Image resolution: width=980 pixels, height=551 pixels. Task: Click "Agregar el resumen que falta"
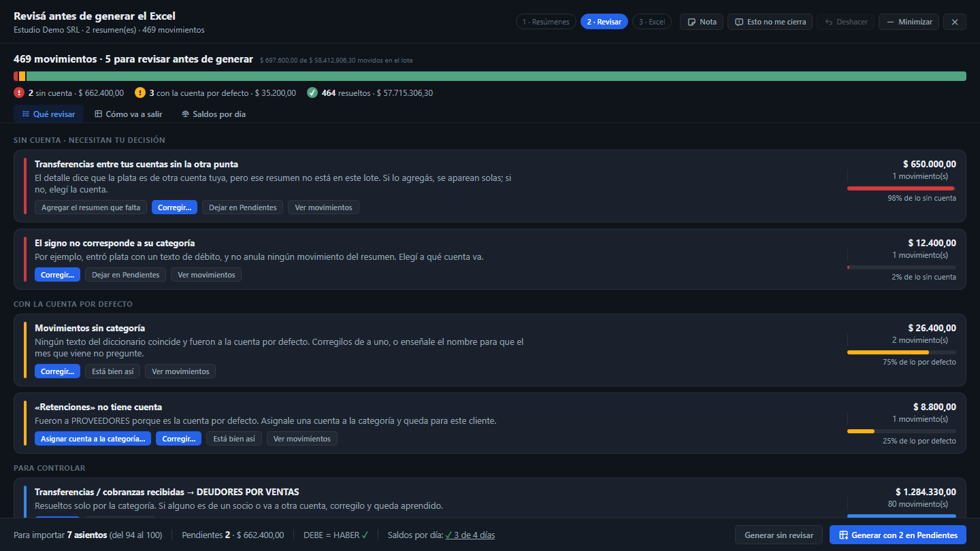click(91, 207)
